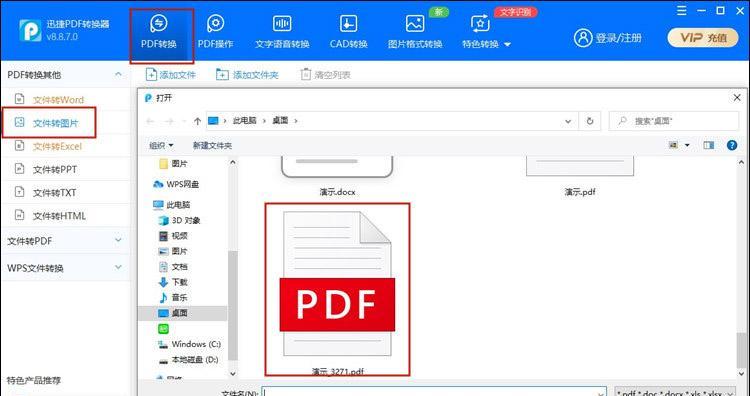Image resolution: width=750 pixels, height=396 pixels.
Task: Select 文件转HTML in sidebar
Action: point(59,216)
